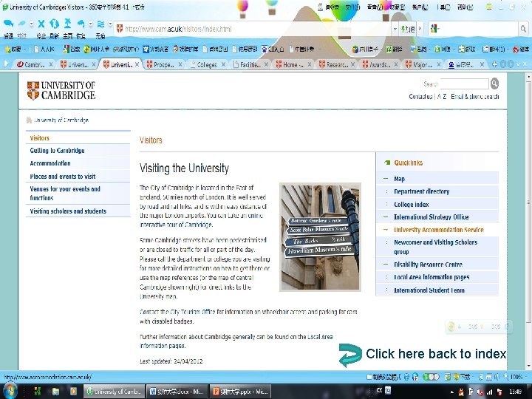The image size is (532, 399).
Task: Click the Email & phone search link
Action: tap(474, 96)
